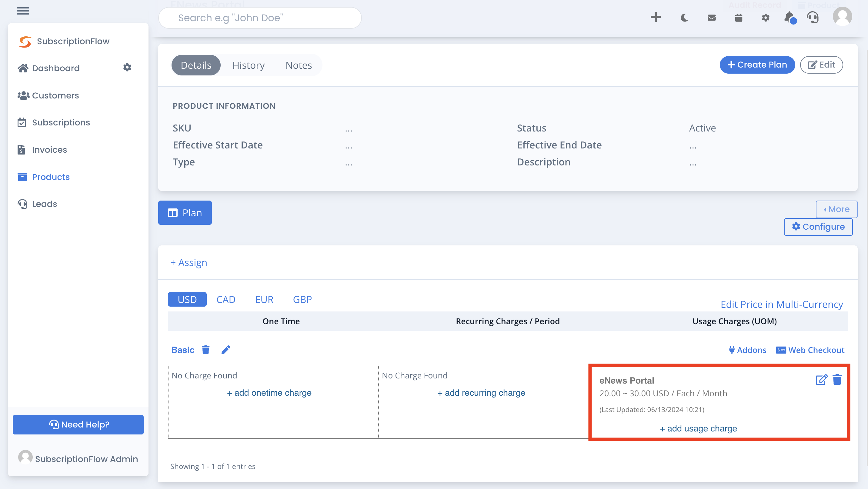The width and height of the screenshot is (868, 489).
Task: Click the + Assign link
Action: [x=188, y=262]
